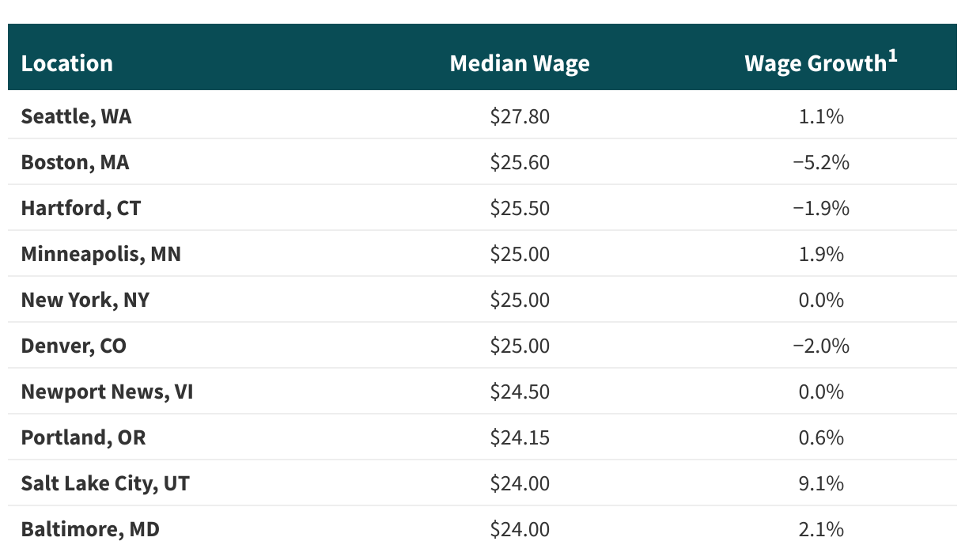Click the Boston, MA row label
Screen dimensions: 965x560
[x=75, y=162]
